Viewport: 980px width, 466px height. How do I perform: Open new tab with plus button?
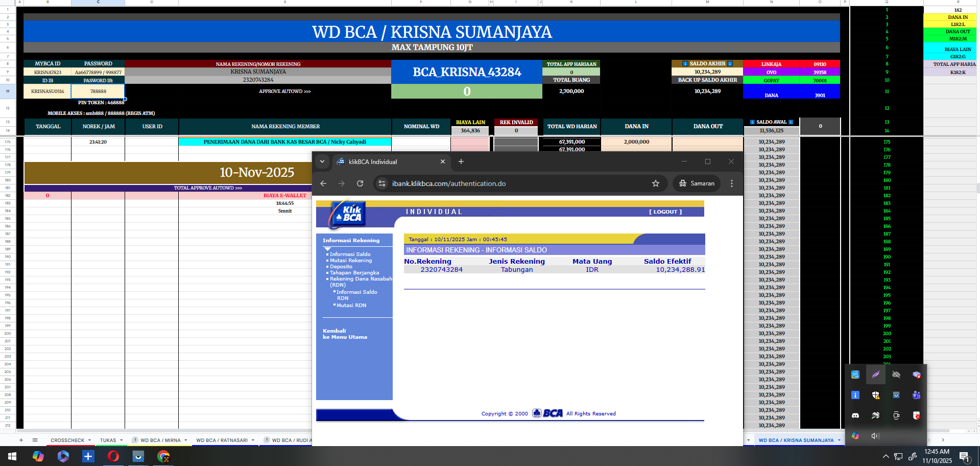(461, 161)
